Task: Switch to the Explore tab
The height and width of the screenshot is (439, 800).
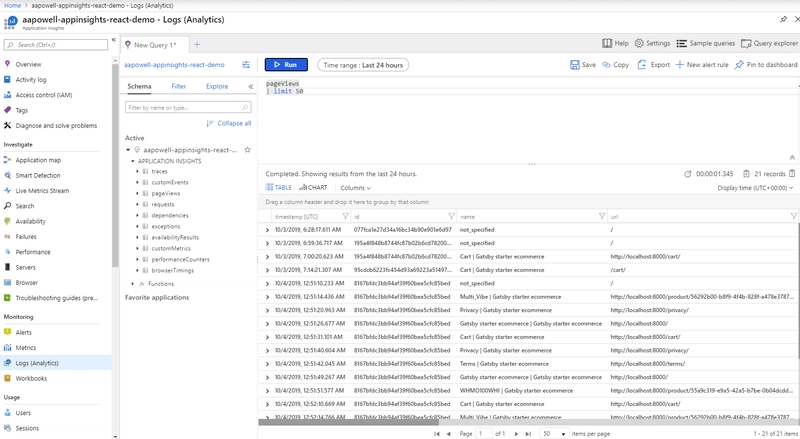Action: [x=217, y=87]
